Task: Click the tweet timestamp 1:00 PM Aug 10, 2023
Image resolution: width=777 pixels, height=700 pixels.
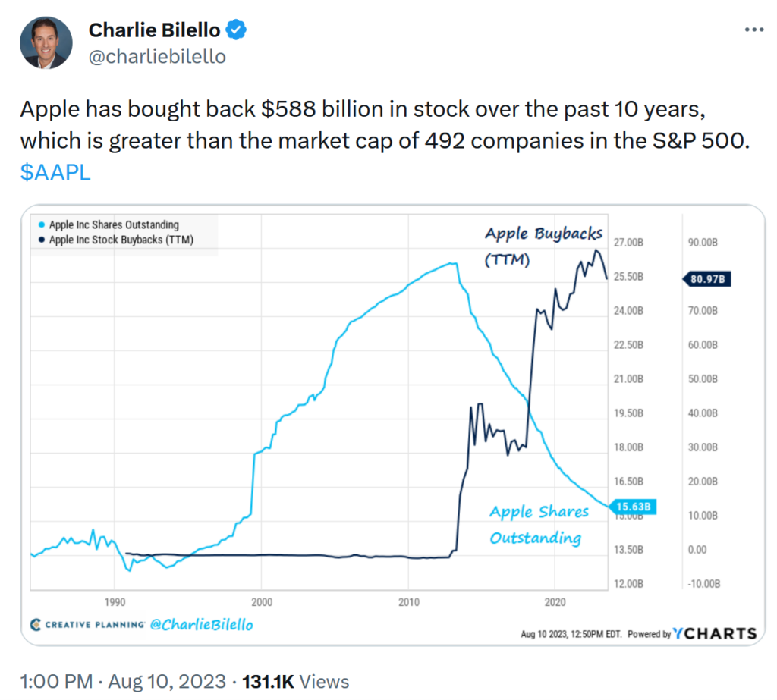Action: point(123,680)
